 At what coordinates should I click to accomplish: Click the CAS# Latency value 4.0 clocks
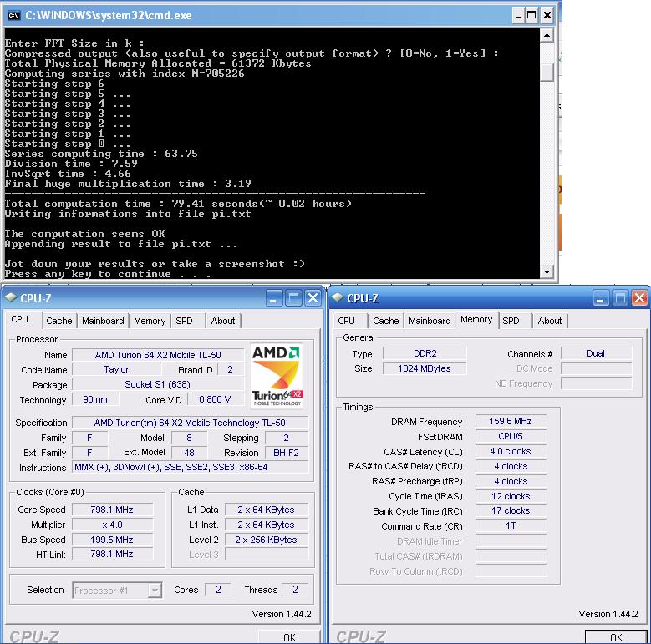pyautogui.click(x=511, y=451)
